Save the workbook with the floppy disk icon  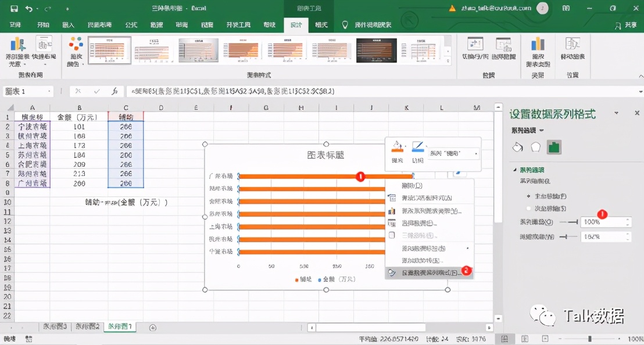click(14, 8)
